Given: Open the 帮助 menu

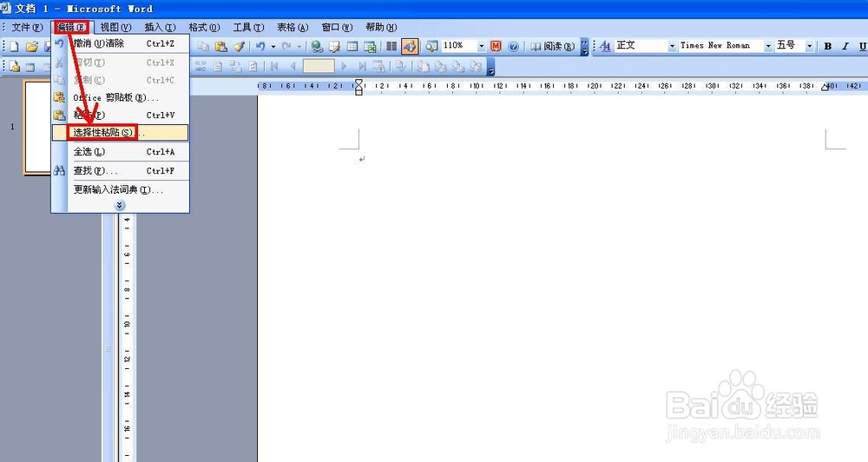Looking at the screenshot, I should click(x=381, y=27).
